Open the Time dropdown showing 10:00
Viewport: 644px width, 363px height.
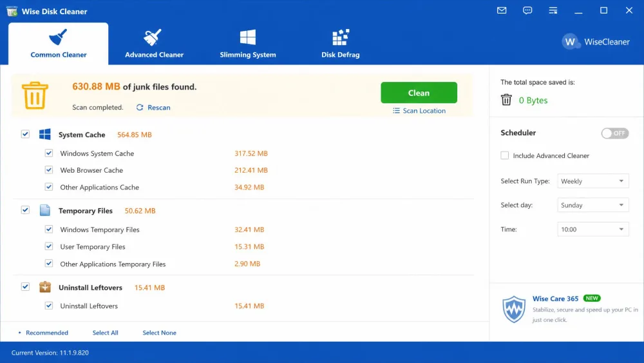click(x=592, y=230)
